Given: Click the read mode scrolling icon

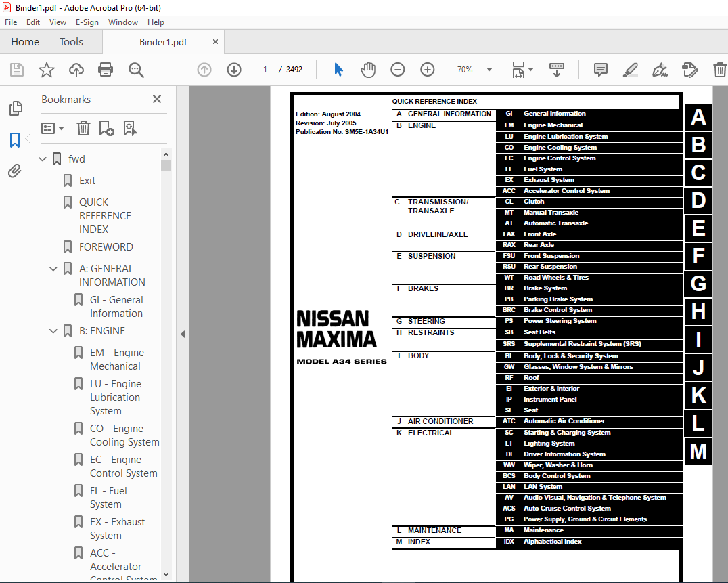Looking at the screenshot, I should tap(556, 70).
